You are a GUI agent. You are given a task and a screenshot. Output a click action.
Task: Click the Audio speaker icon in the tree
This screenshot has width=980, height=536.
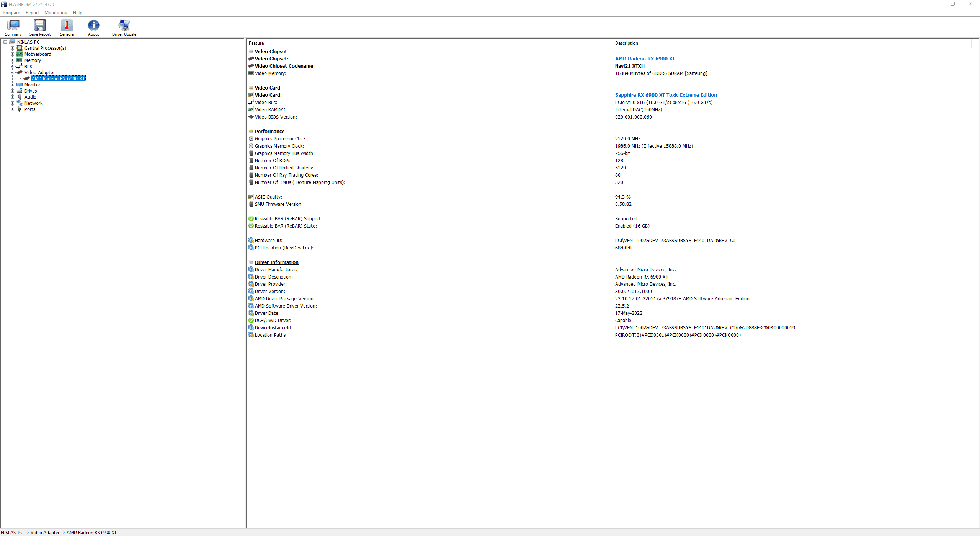[x=20, y=97]
